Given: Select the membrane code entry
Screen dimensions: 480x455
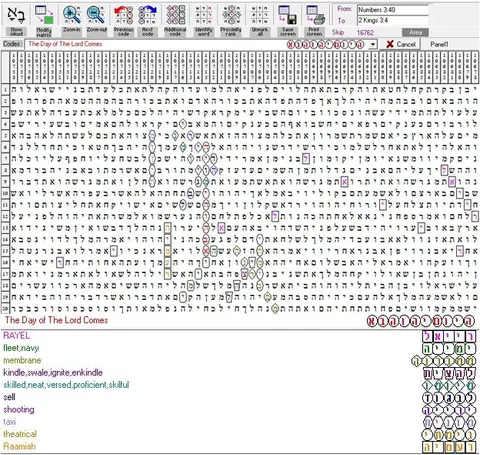Looking at the screenshot, I should (x=22, y=360).
